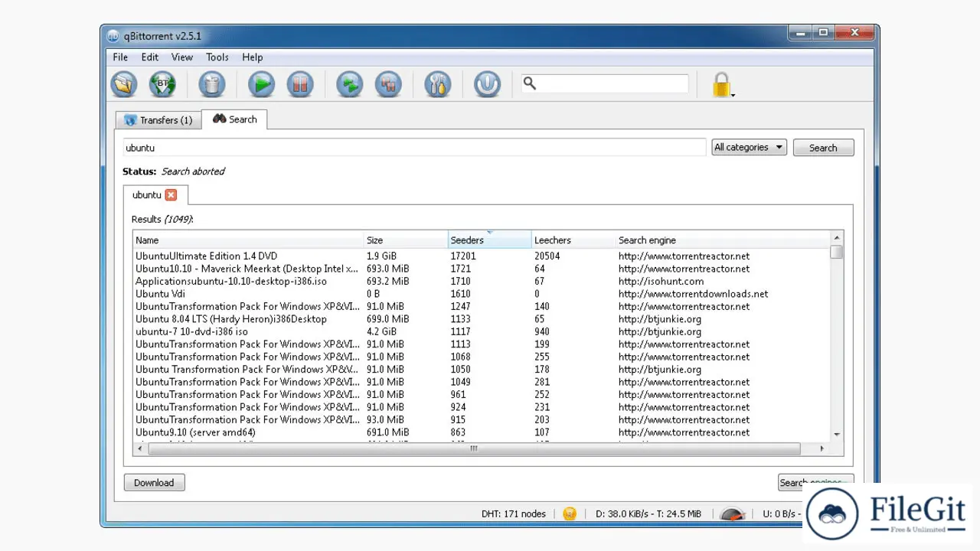Open the Tools menu
980x551 pixels.
click(217, 57)
